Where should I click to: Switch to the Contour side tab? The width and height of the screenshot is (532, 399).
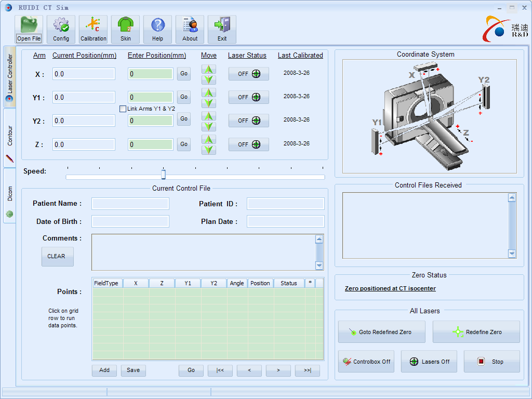9,138
